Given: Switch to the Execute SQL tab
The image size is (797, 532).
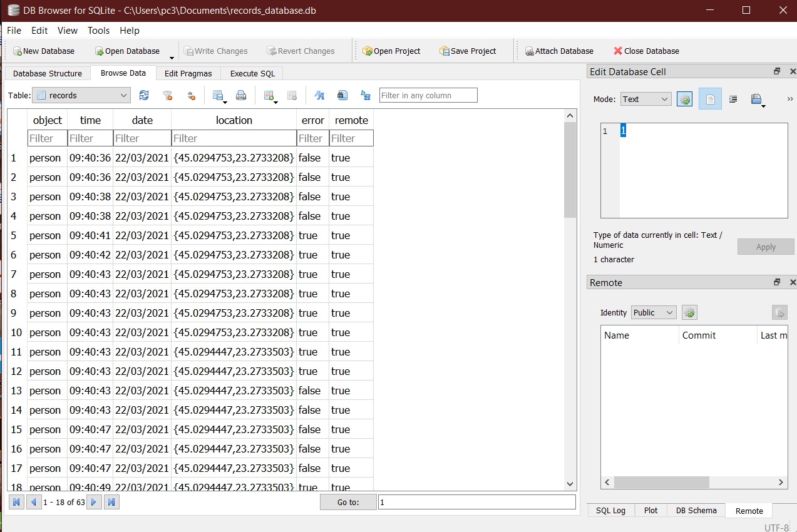Looking at the screenshot, I should [x=252, y=73].
